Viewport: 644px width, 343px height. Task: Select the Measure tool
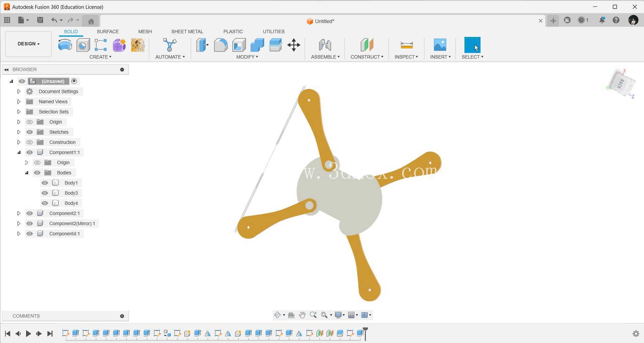[x=407, y=45]
